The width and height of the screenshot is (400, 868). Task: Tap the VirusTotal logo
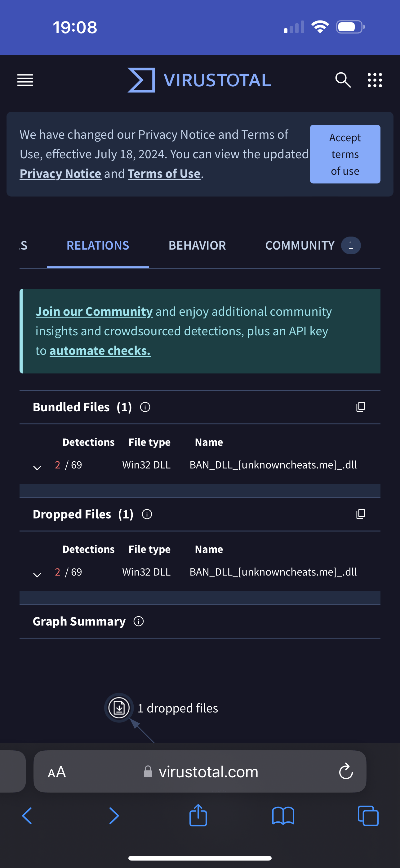(x=199, y=80)
